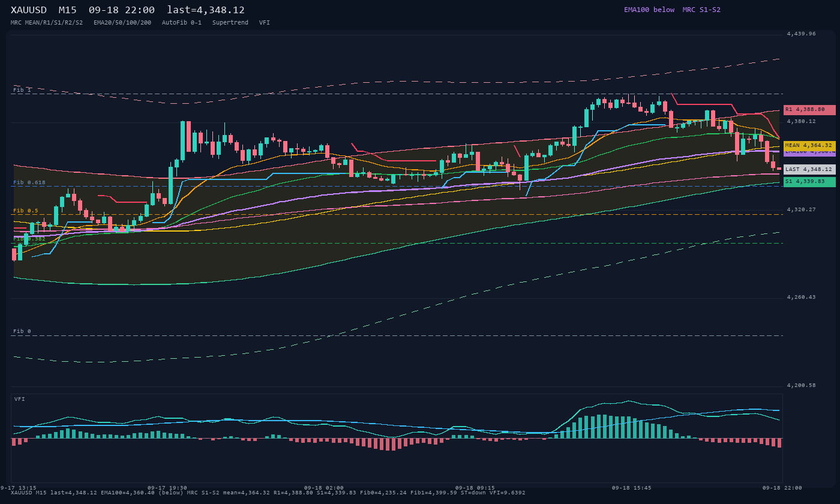Viewport: 840px width, 504px height.
Task: Click the Fib 1 level label
Action: (x=22, y=90)
